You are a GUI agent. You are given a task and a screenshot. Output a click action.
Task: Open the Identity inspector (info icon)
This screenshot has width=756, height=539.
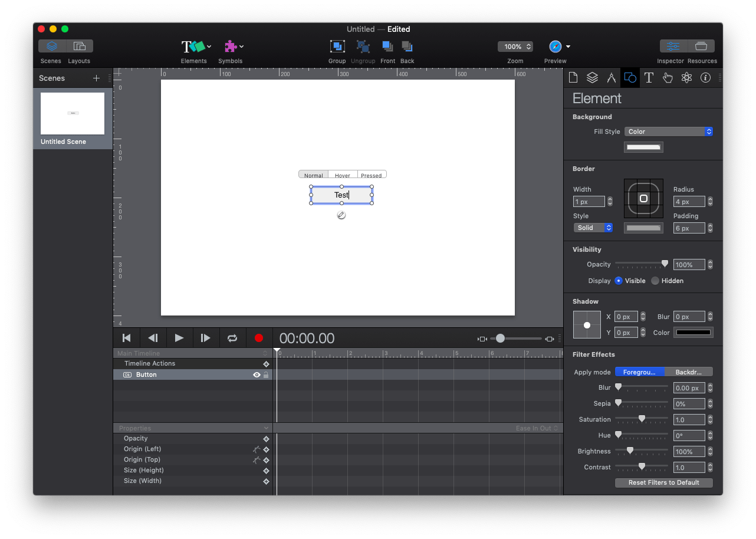705,77
